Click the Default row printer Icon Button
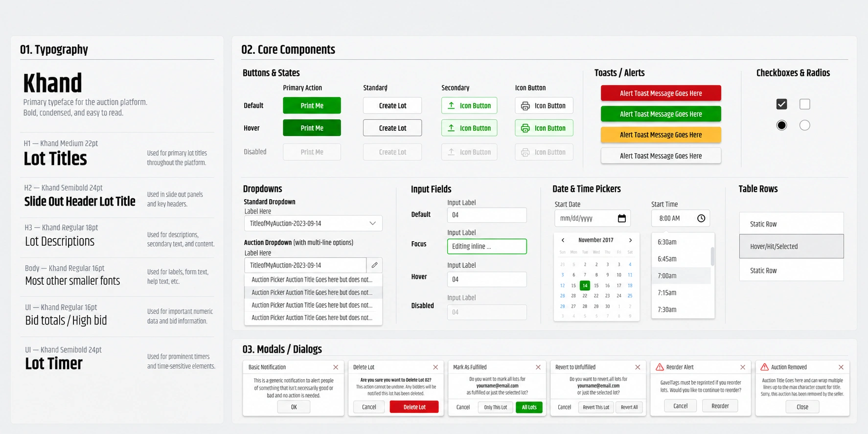 click(x=544, y=106)
